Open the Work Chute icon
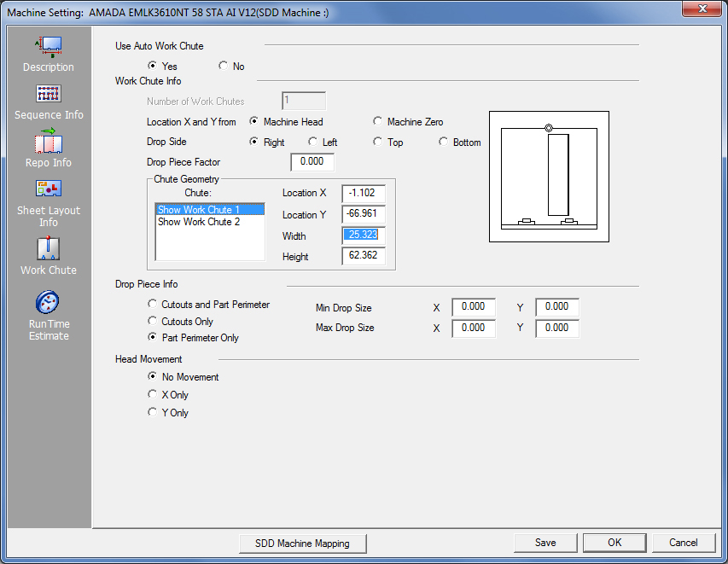 49,248
